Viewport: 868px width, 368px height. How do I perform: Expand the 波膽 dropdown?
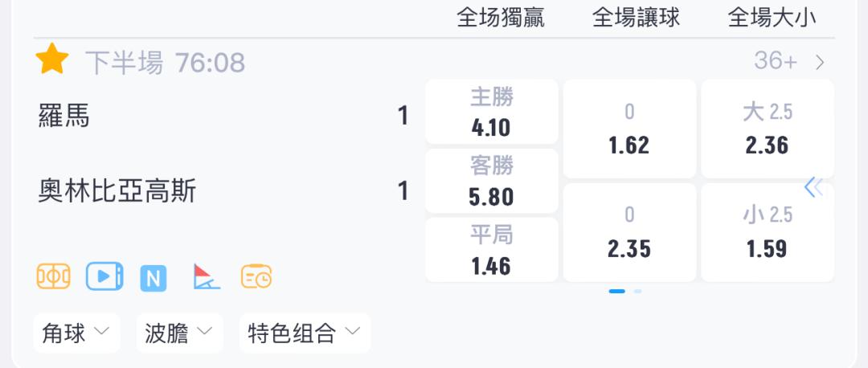pyautogui.click(x=179, y=333)
